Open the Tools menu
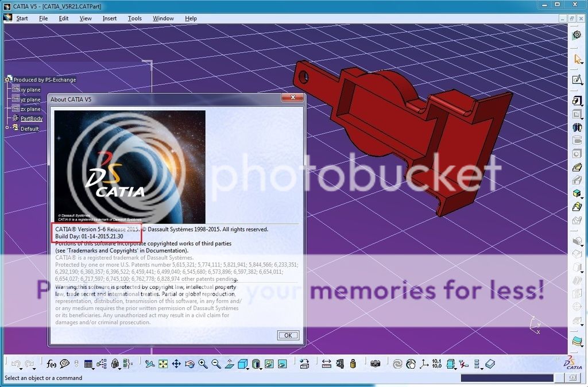The image size is (588, 387). coord(134,18)
